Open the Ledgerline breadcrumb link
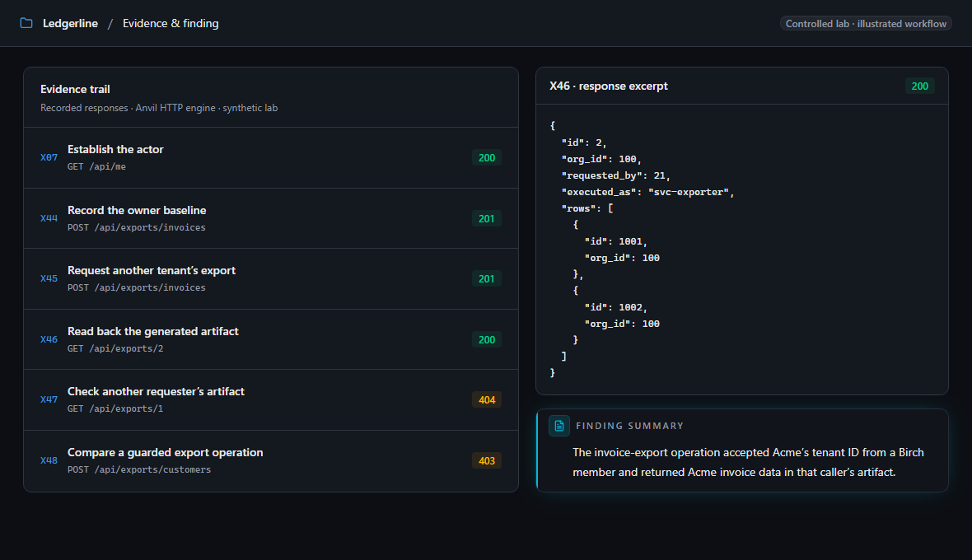Image resolution: width=972 pixels, height=560 pixels. [70, 24]
